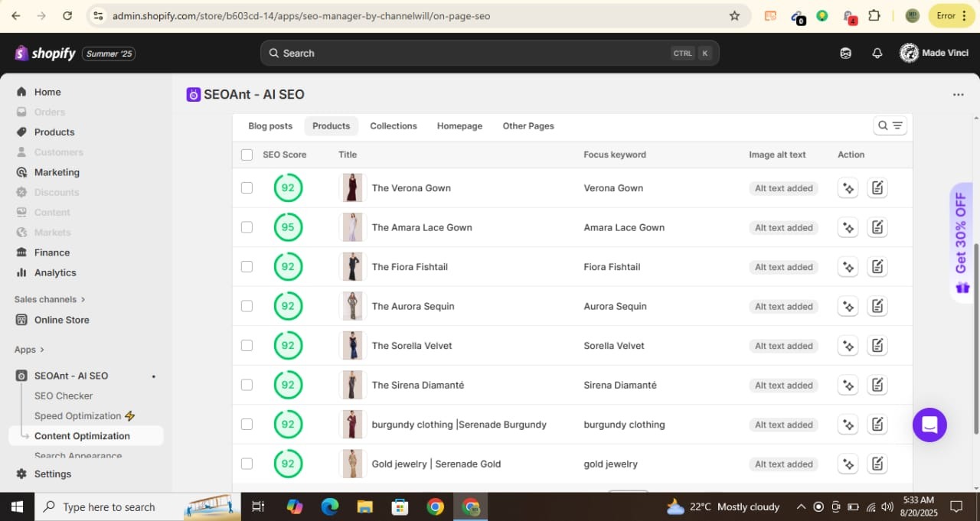The image size is (980, 521).
Task: Expand the Sales channels section
Action: [x=50, y=299]
